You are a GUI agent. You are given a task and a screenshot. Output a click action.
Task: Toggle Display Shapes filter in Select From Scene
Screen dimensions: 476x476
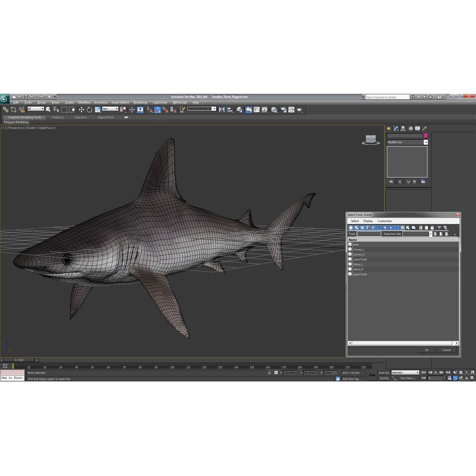357,228
